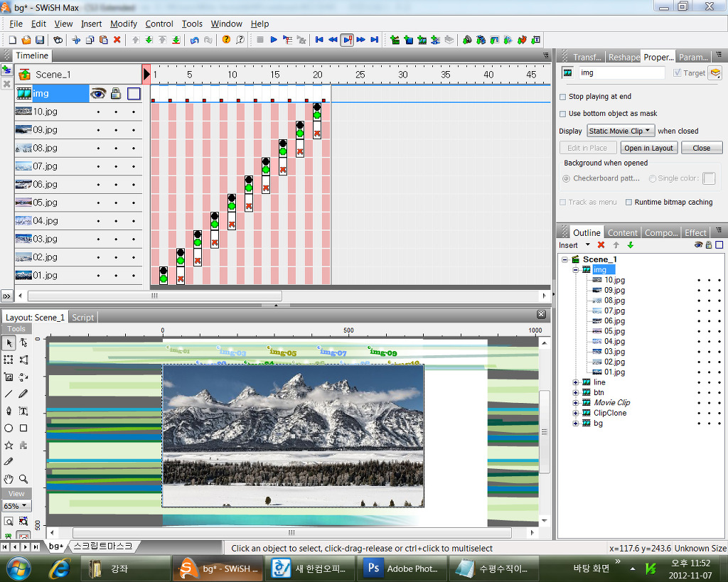This screenshot has width=728, height=582.
Task: Click frame 25 on the timeline ruler
Action: (x=360, y=75)
